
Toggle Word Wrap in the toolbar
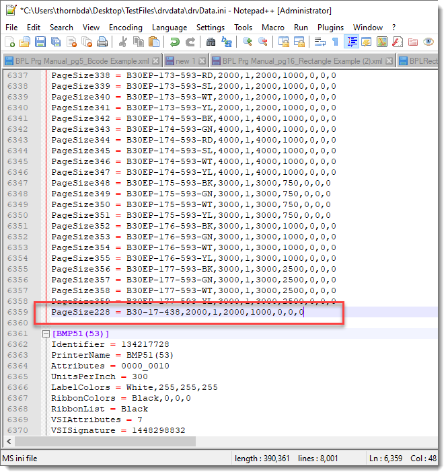[320, 42]
